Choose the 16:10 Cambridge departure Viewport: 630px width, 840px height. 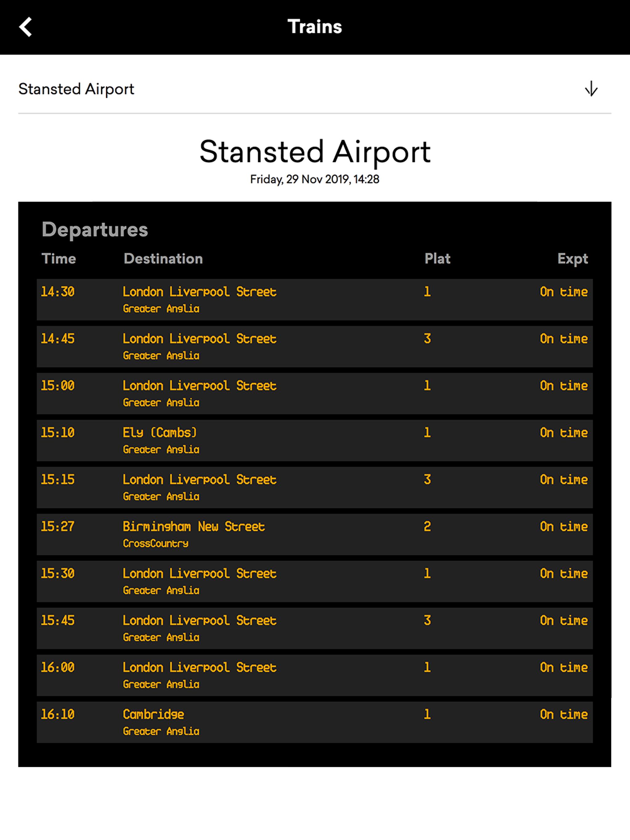(x=314, y=722)
